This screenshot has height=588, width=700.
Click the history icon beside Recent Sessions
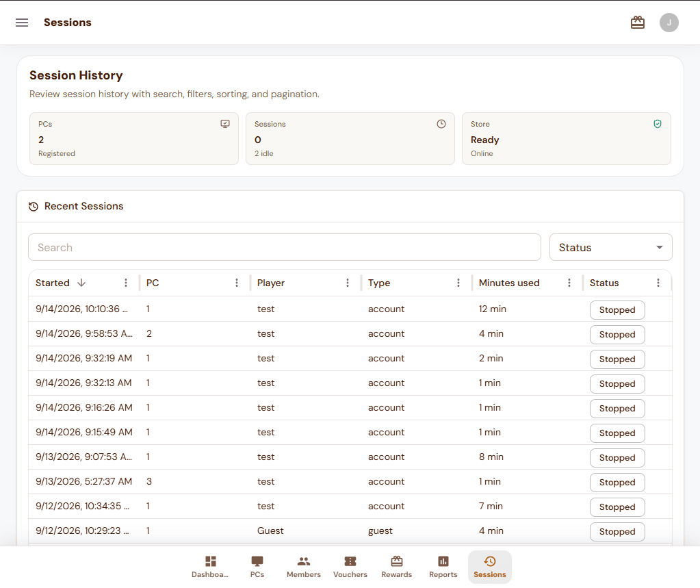34,206
